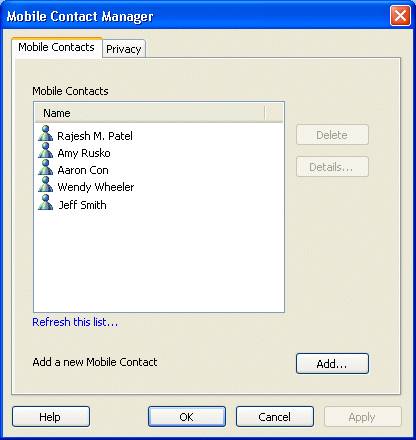Click the contact icon beside Rajesh M. Patel
Viewport: 416px width, 440px height.
(45, 134)
